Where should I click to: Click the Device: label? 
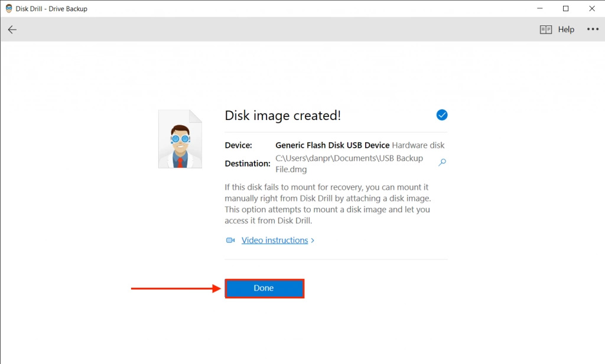point(238,145)
